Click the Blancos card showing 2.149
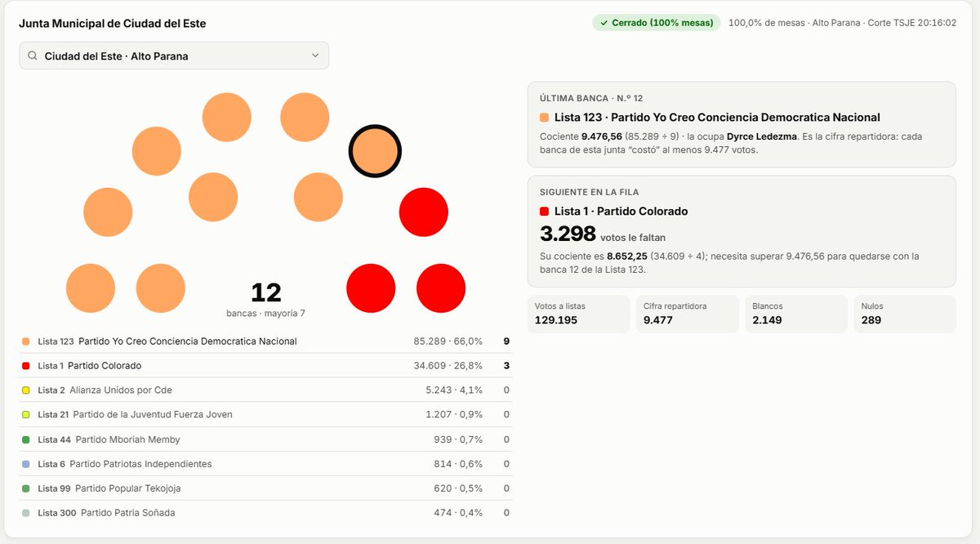This screenshot has height=544, width=980. point(796,314)
